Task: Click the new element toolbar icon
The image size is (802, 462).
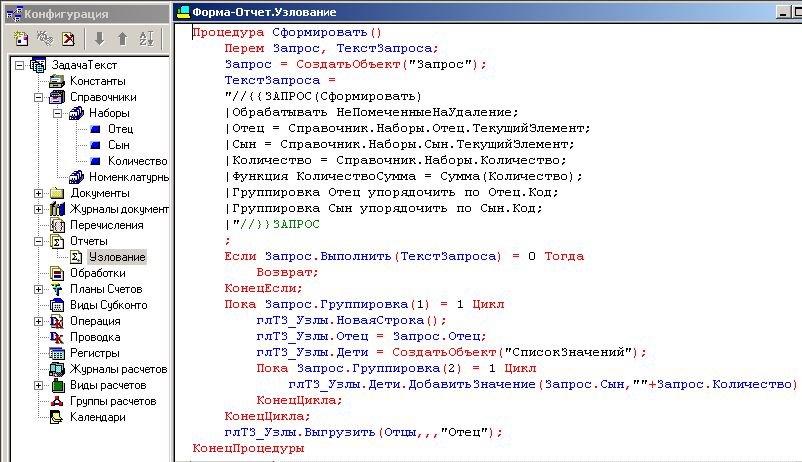Action: tap(21, 38)
